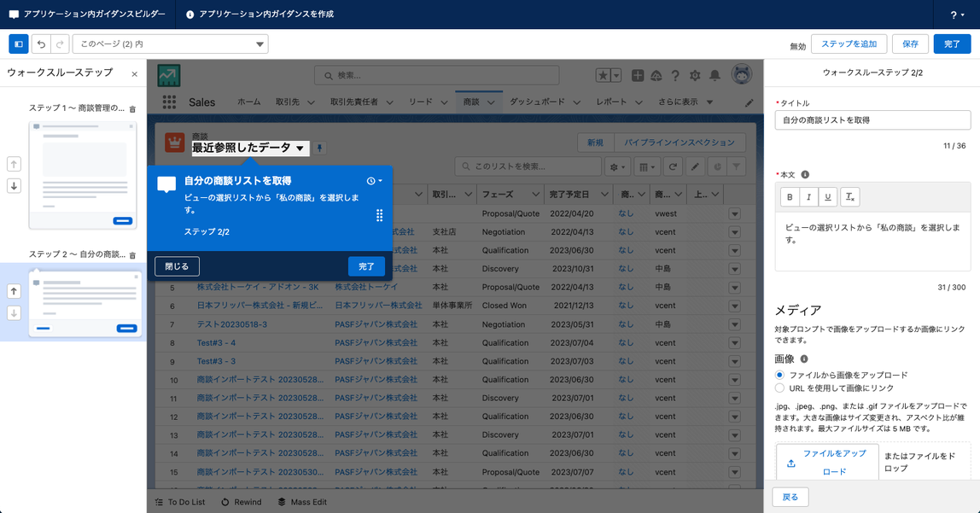Open the clock snooze dropdown in prompt

point(375,181)
